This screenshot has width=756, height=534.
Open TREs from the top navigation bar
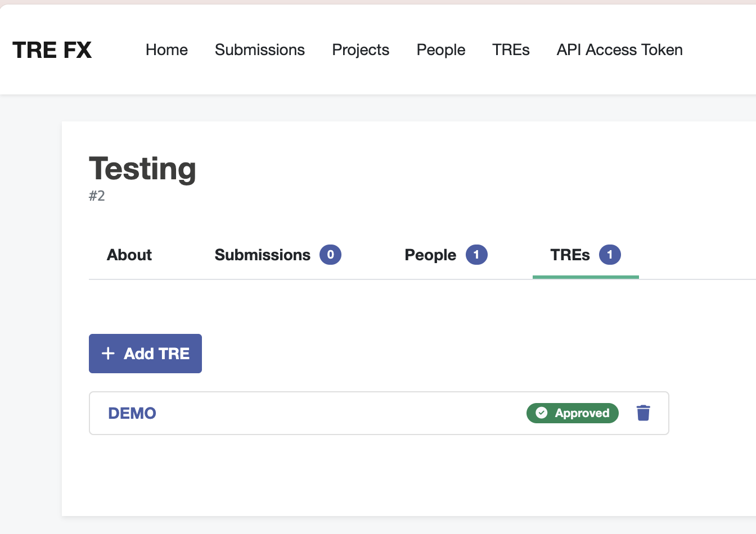(x=511, y=50)
